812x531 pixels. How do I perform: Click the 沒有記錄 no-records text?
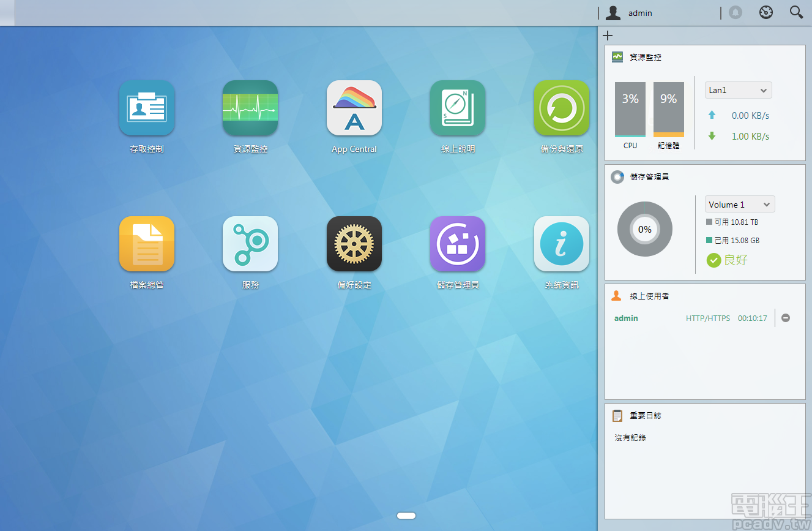click(x=630, y=438)
